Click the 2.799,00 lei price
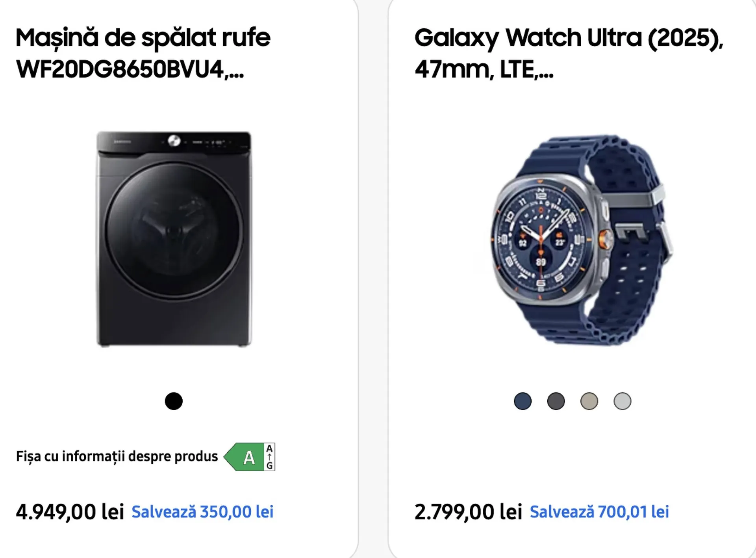 pyautogui.click(x=468, y=512)
